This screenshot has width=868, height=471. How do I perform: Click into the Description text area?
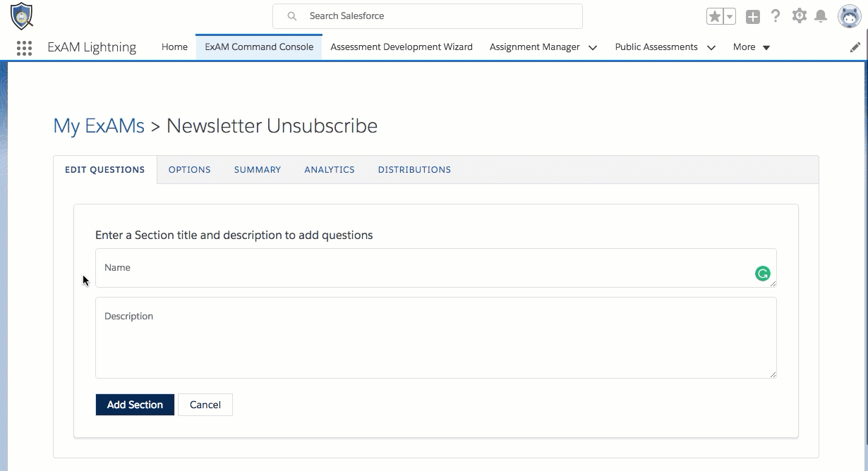(436, 338)
